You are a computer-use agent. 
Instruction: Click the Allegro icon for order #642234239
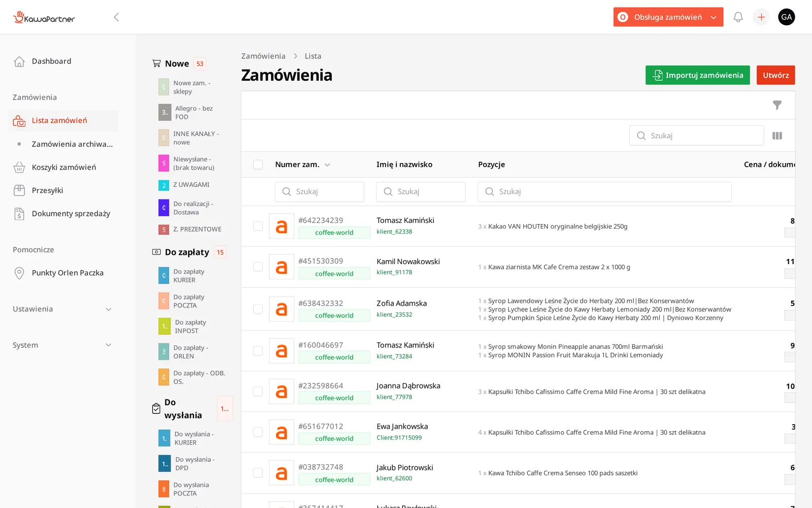point(282,227)
